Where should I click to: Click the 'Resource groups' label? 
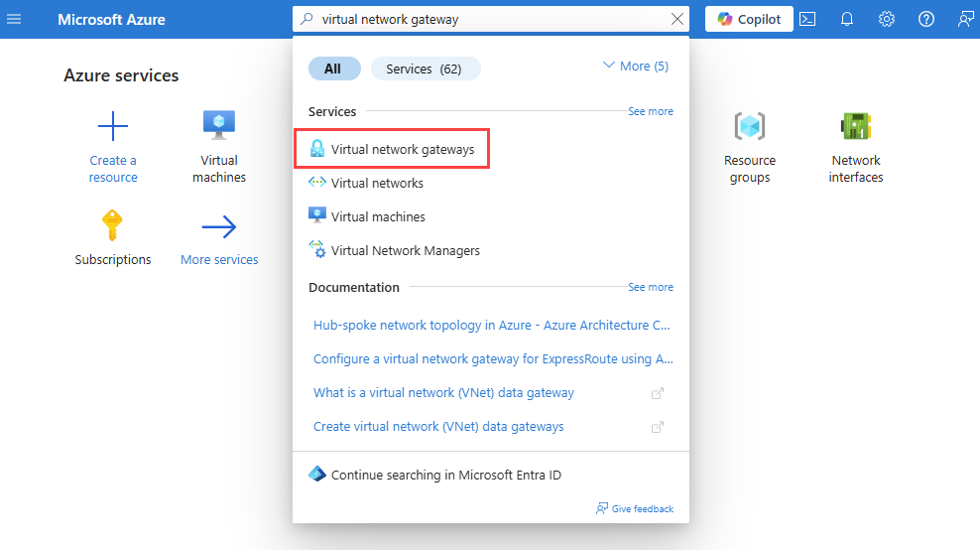pos(750,169)
